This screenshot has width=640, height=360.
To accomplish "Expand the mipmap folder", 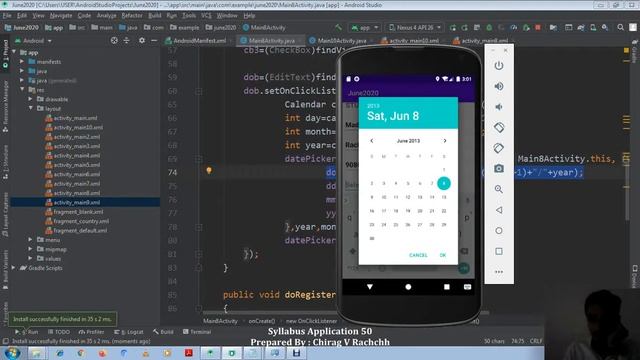I will point(31,249).
